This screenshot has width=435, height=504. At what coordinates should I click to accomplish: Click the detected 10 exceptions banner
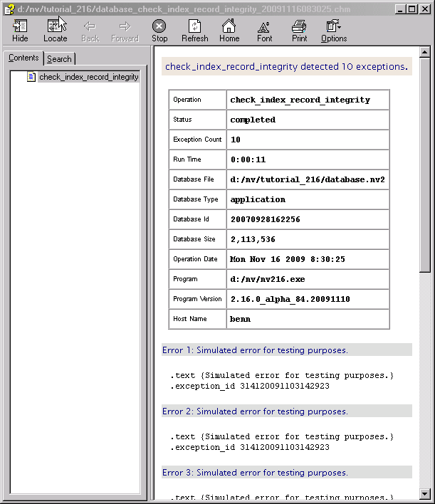286,67
